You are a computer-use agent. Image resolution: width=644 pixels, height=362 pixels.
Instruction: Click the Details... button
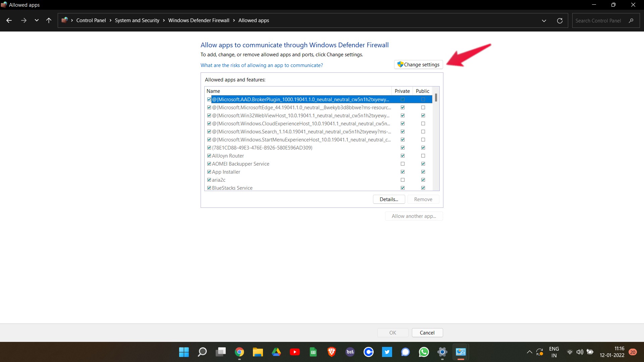[389, 199]
